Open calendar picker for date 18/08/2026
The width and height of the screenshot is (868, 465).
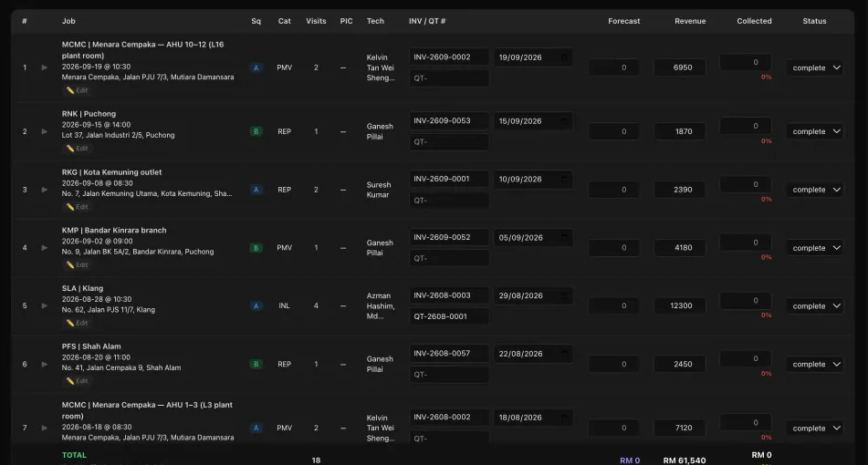[x=564, y=418]
